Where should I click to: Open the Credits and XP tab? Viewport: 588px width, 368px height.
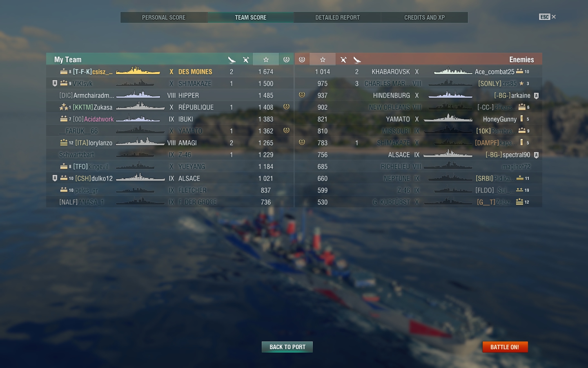click(425, 18)
